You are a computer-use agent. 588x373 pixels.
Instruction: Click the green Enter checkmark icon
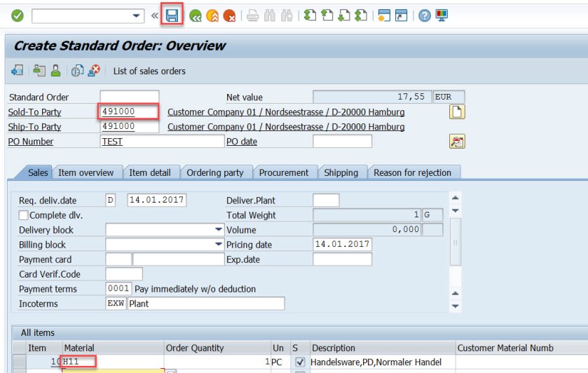[x=17, y=15]
